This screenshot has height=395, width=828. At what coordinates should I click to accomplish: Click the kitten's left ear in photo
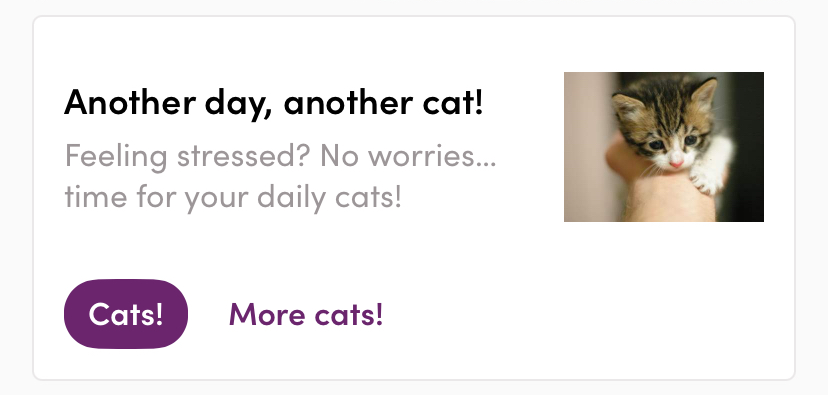point(627,106)
